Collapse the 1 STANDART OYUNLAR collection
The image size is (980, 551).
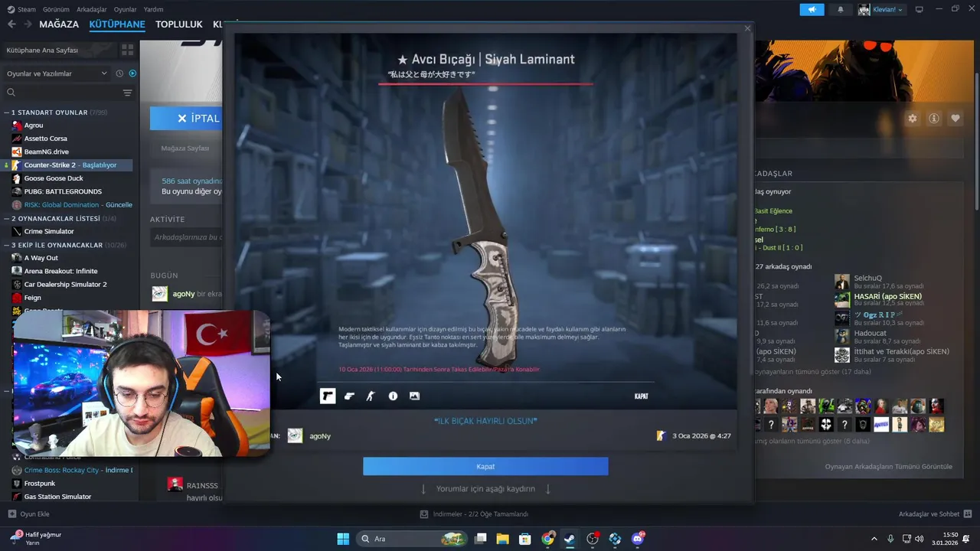coord(7,112)
